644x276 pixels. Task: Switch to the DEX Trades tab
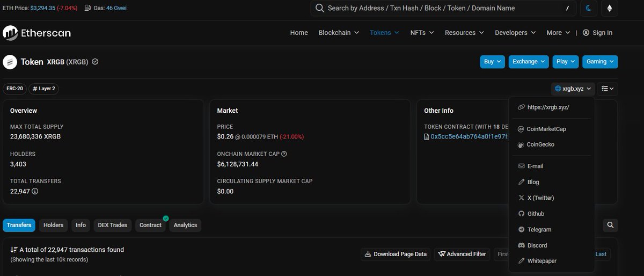click(x=113, y=225)
